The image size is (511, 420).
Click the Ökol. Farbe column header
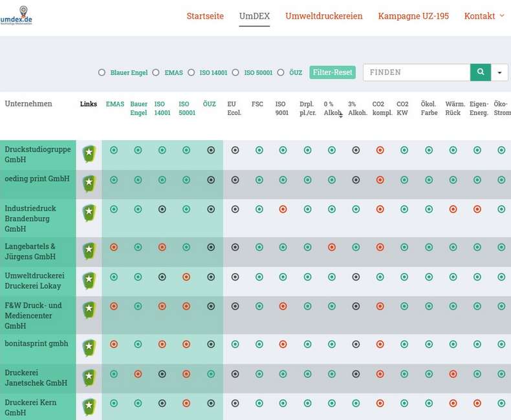pos(429,109)
